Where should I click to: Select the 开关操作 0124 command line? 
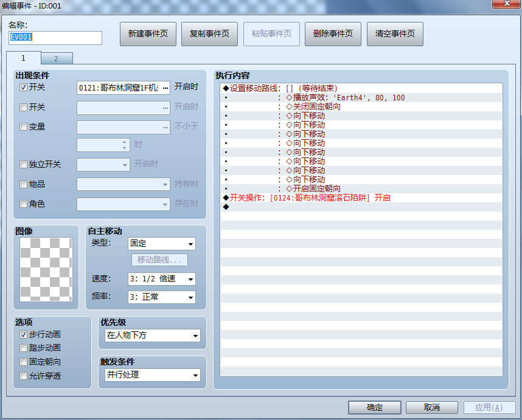click(x=361, y=198)
